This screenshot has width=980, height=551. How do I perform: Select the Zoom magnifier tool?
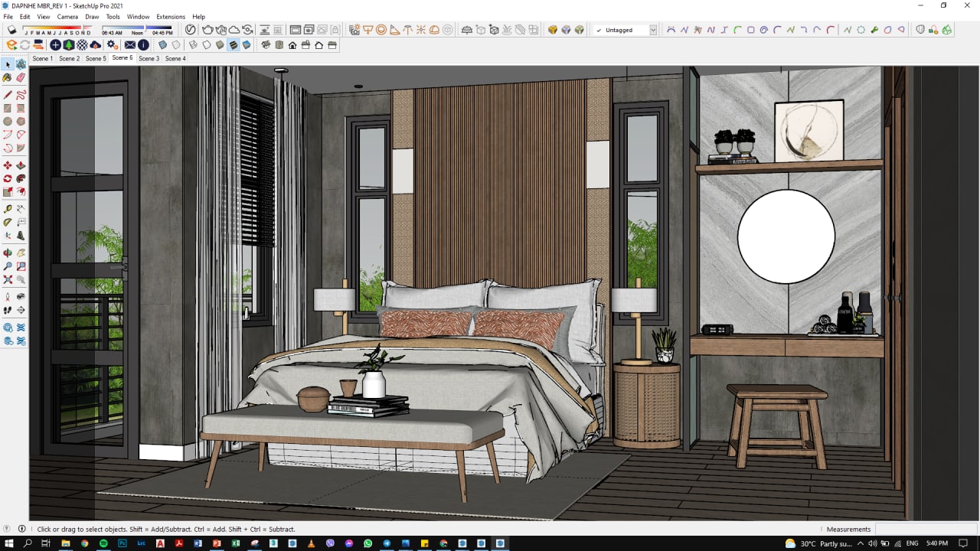(8, 266)
